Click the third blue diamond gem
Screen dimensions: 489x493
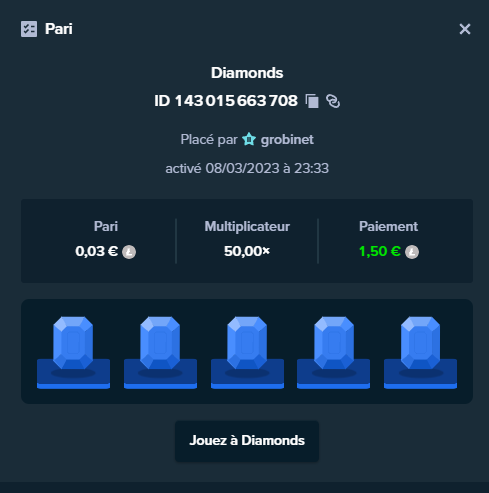[247, 343]
